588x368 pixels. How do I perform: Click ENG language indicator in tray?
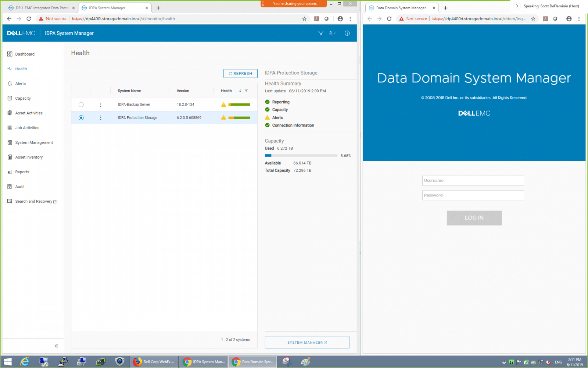tap(558, 362)
